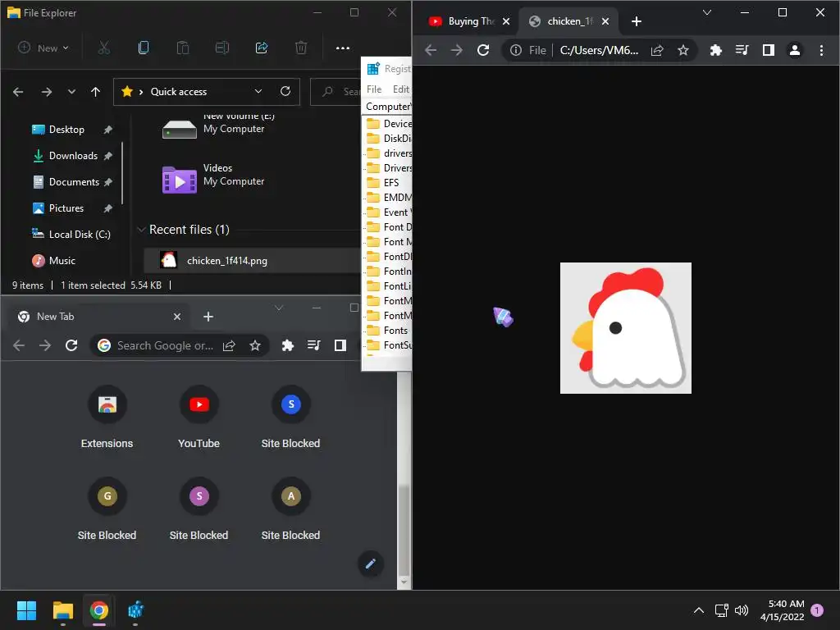
Task: Click the Windows Start button on taskbar
Action: coord(27,610)
